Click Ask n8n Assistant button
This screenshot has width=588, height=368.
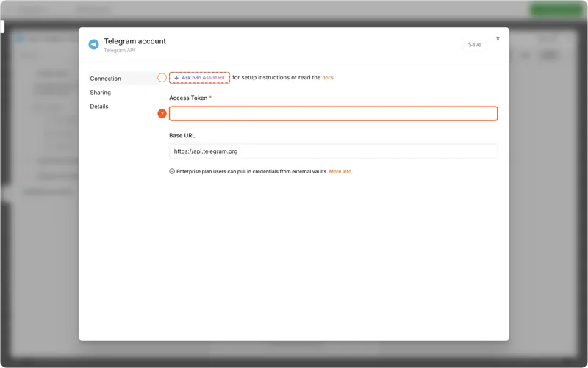[x=199, y=78]
